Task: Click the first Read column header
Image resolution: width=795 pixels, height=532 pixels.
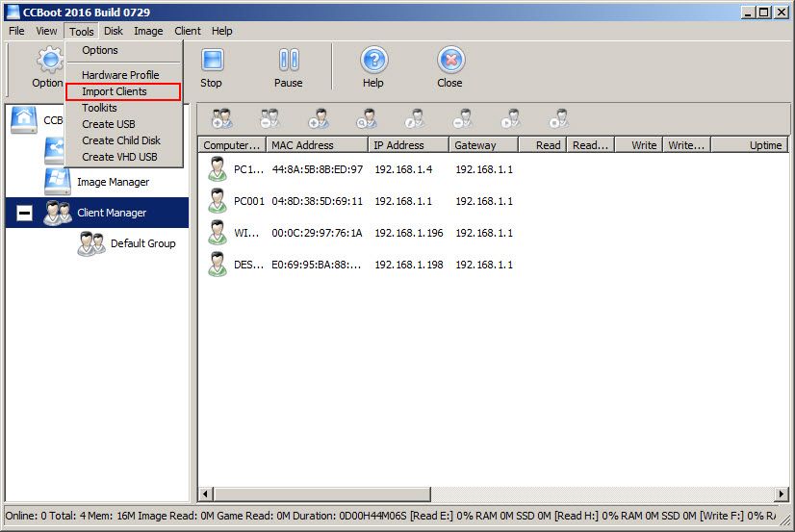Action: tap(543, 145)
